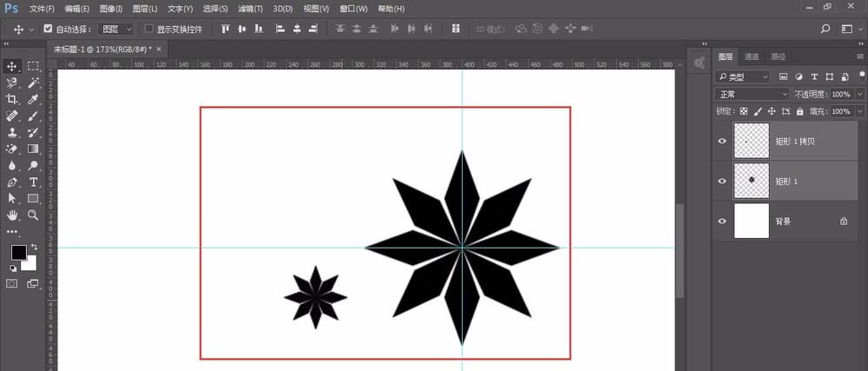Select the Crop tool
Image resolution: width=868 pixels, height=371 pixels.
pos(12,99)
